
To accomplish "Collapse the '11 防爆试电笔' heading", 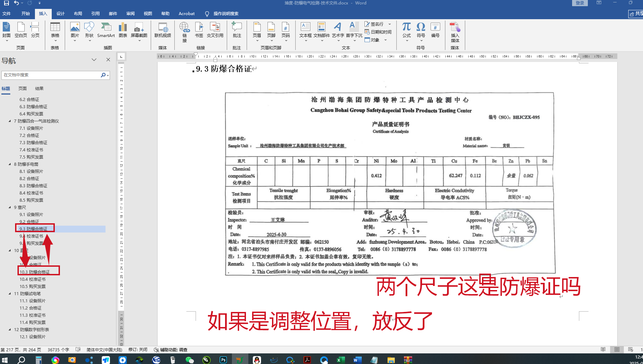I will click(10, 293).
